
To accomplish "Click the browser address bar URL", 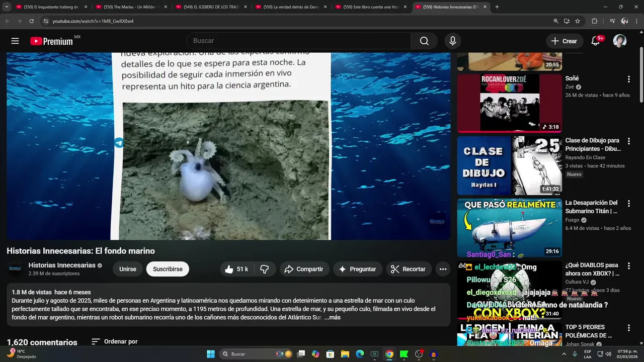I will pos(93,21).
